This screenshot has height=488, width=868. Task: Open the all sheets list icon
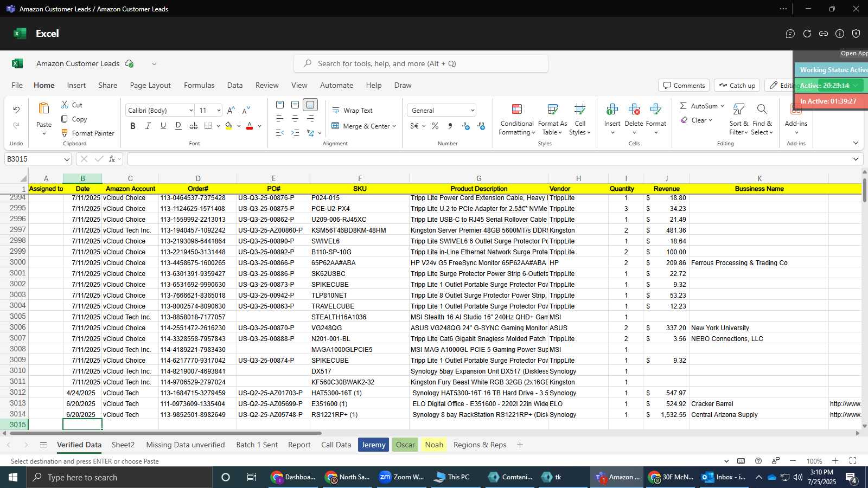pyautogui.click(x=43, y=445)
